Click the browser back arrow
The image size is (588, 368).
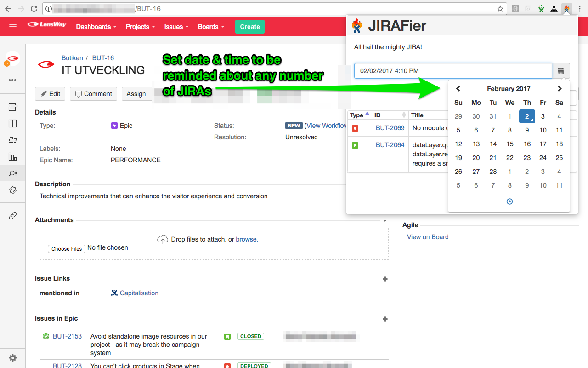[8, 9]
